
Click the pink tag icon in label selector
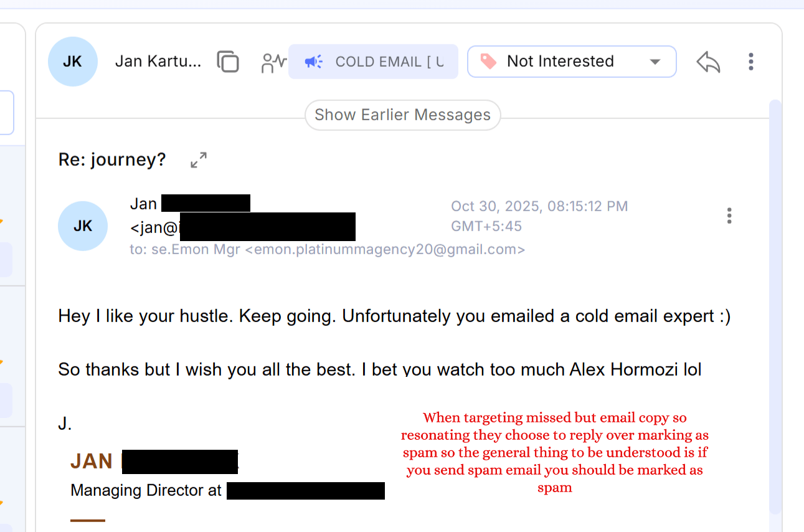[x=488, y=61]
